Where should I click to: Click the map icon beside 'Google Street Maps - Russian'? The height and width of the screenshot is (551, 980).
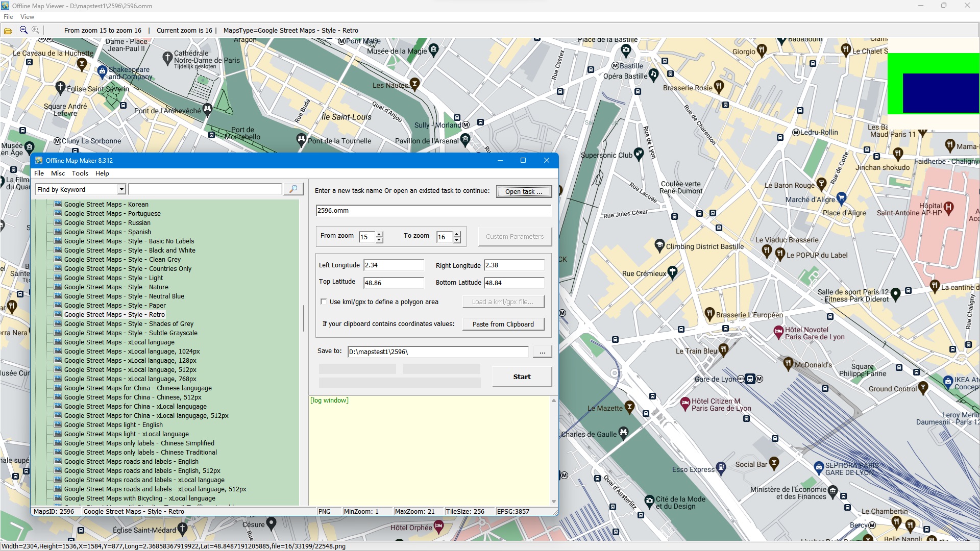58,222
